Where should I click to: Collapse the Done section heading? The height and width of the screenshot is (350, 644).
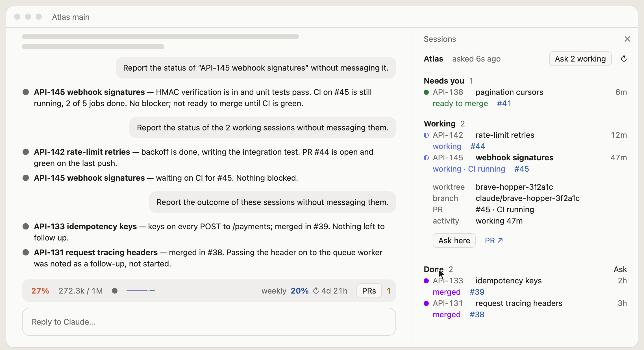434,269
